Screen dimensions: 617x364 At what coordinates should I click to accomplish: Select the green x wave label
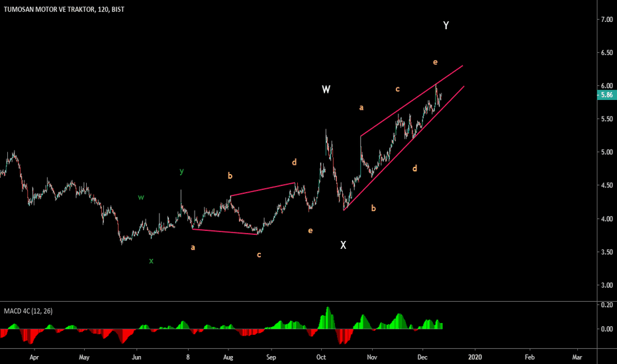pos(151,261)
